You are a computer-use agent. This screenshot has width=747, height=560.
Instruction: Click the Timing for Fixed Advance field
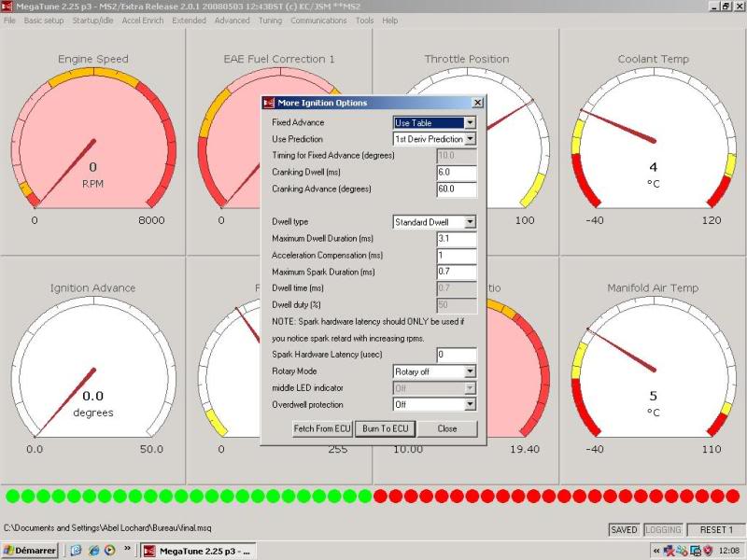point(457,156)
